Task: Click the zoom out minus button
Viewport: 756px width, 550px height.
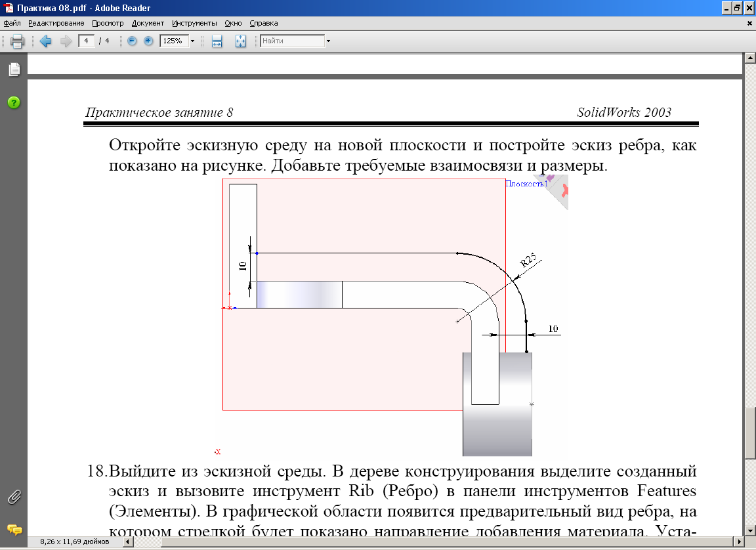Action: tap(132, 41)
